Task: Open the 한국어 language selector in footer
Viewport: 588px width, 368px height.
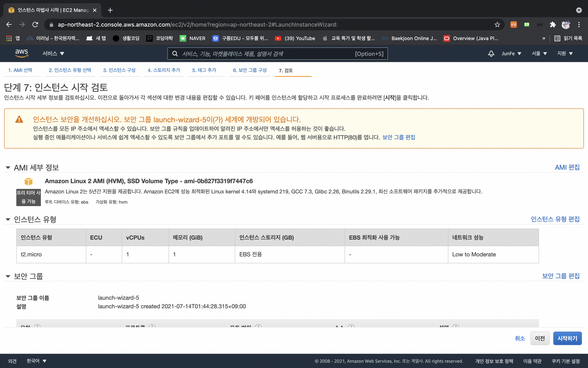Action: [37, 361]
